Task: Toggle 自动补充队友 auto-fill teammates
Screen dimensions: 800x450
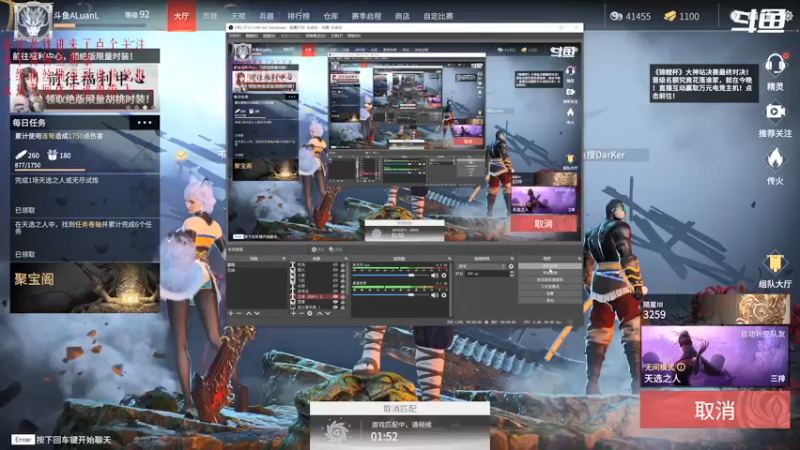Action: pos(763,334)
